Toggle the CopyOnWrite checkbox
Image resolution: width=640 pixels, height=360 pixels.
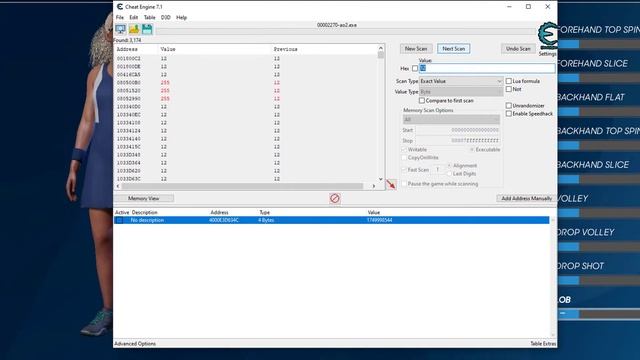[x=404, y=158]
